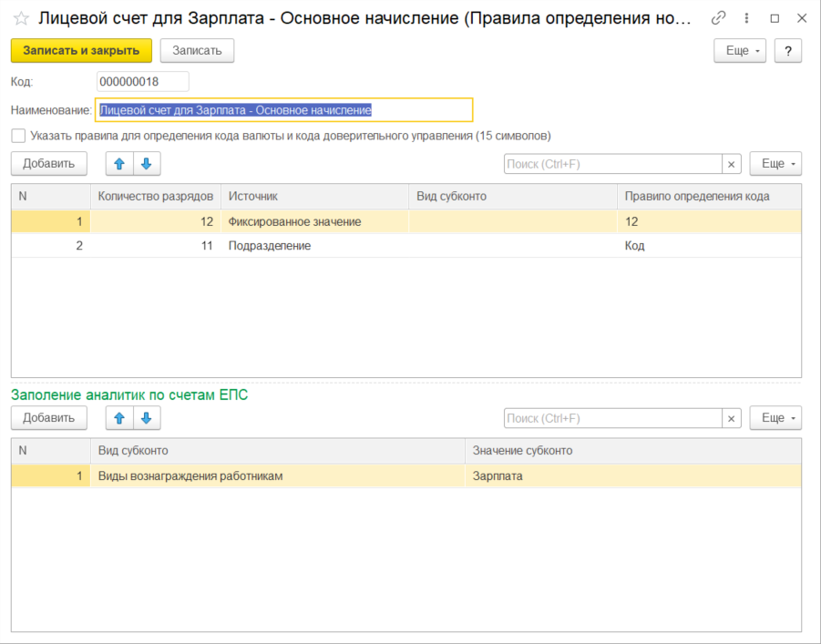Image resolution: width=821 pixels, height=644 pixels.
Task: Move row down in the upper rules table
Action: (147, 164)
